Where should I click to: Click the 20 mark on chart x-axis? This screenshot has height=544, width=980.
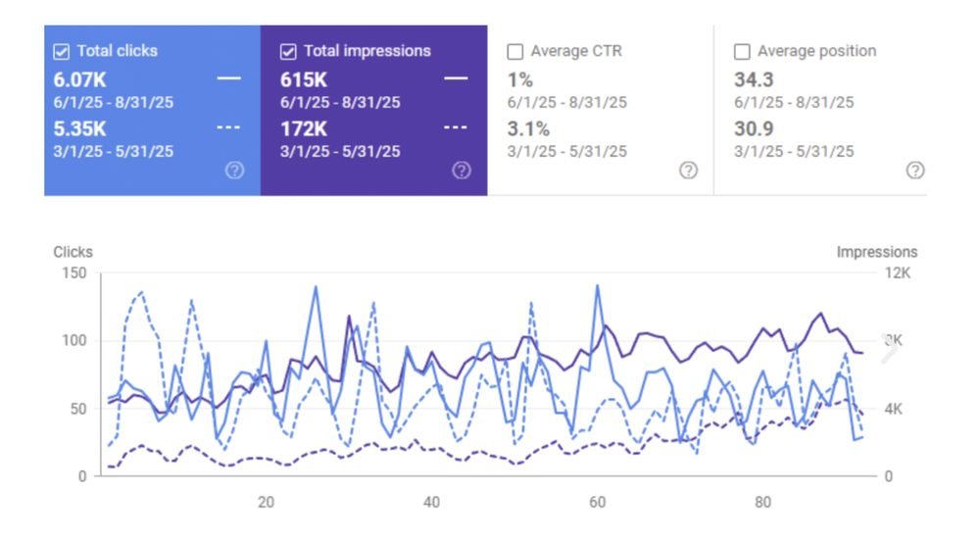pyautogui.click(x=267, y=502)
